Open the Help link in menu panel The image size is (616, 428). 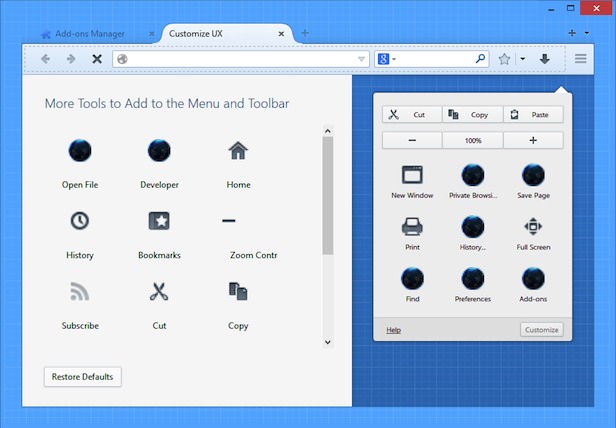click(393, 330)
